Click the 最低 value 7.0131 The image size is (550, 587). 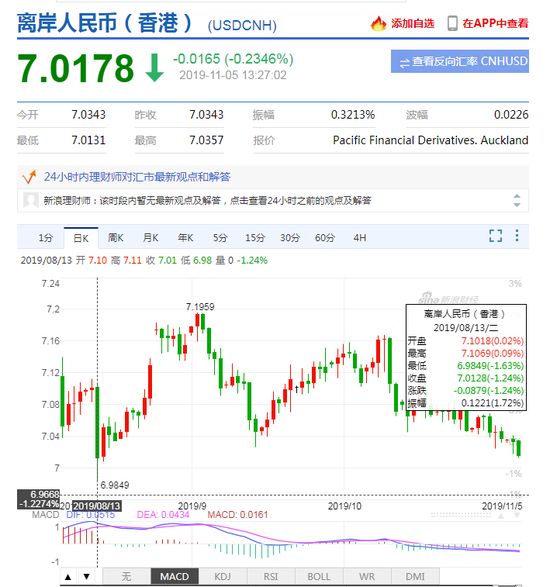pos(88,140)
